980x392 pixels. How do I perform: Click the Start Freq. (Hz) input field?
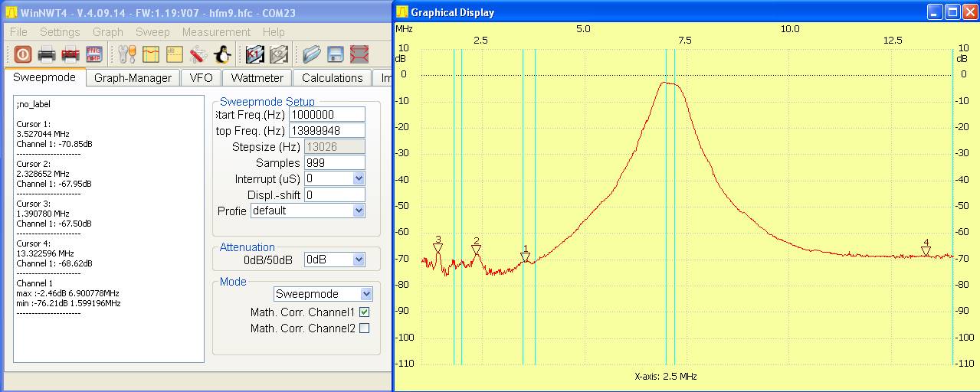[x=326, y=115]
